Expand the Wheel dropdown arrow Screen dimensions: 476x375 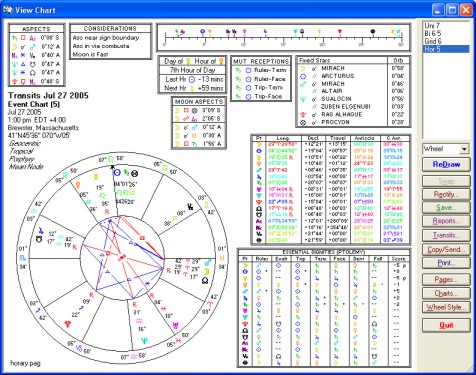(464, 149)
